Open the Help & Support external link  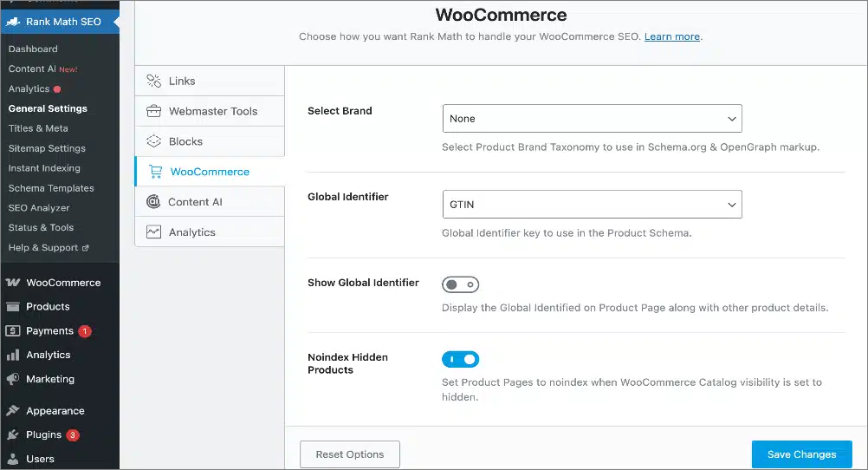(x=49, y=248)
